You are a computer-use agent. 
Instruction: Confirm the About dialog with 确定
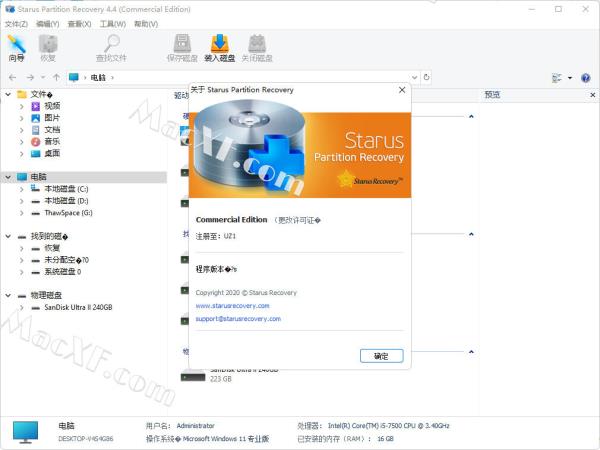[x=382, y=356]
